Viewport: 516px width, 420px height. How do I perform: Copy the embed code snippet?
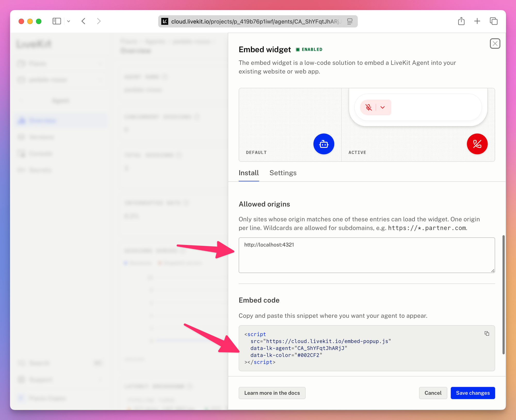point(487,334)
